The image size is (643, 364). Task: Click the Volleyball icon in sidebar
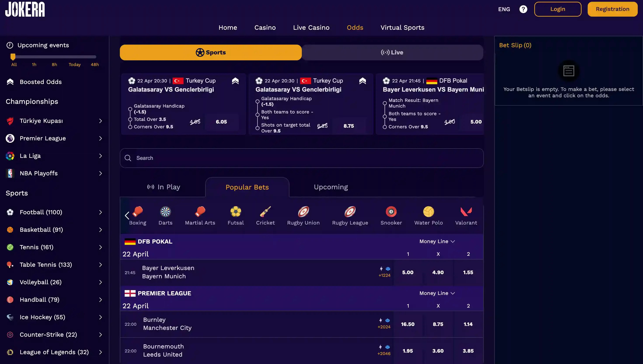pos(10,282)
